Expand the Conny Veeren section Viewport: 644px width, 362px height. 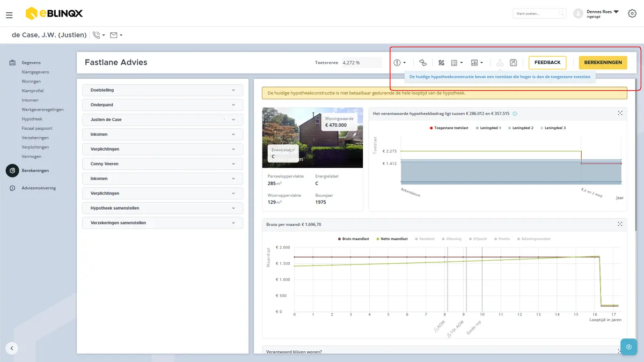(x=163, y=164)
